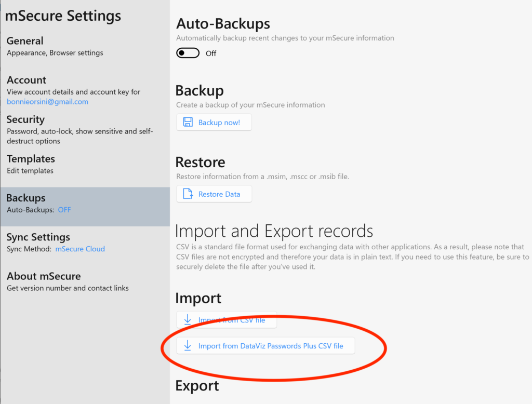This screenshot has height=404, width=532.
Task: Toggle the Auto-Backups switch on
Action: point(188,53)
